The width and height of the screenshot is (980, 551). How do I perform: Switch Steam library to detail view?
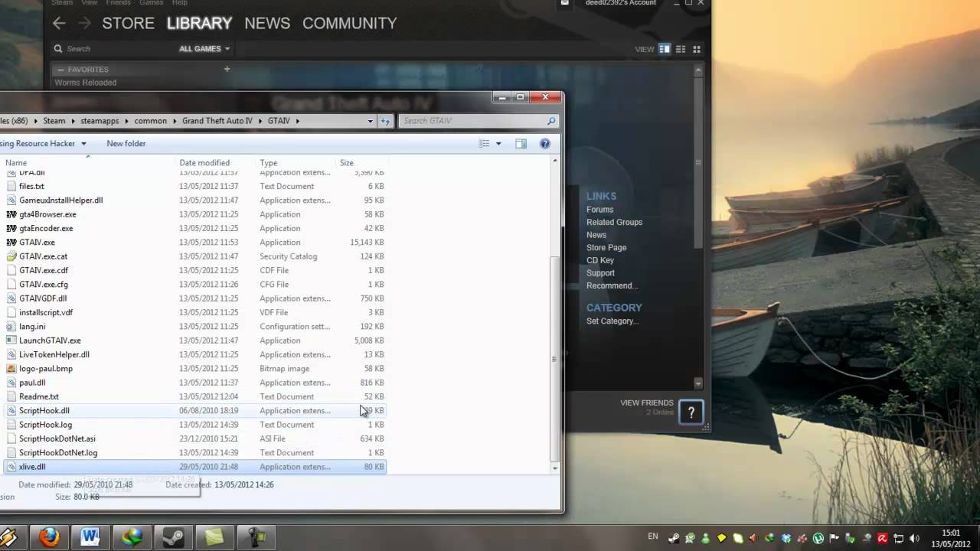pos(665,49)
